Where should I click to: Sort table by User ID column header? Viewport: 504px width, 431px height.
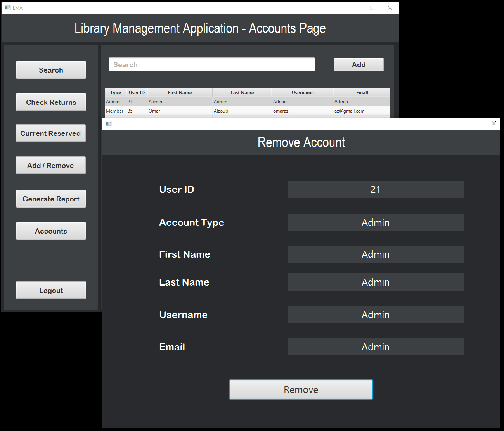pyautogui.click(x=137, y=92)
